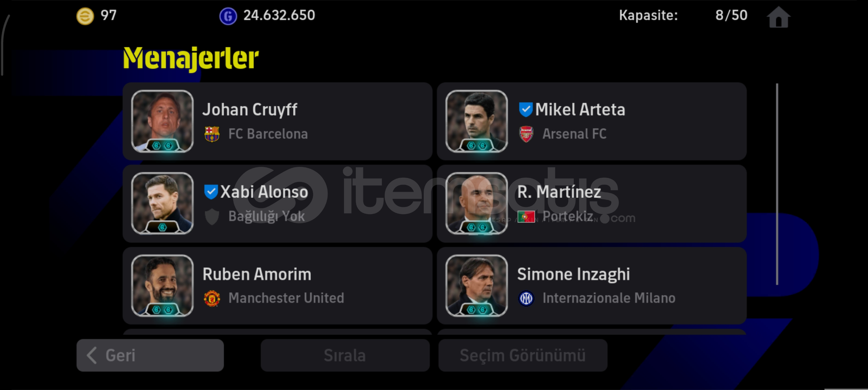The width and height of the screenshot is (868, 390).
Task: Go back with the Geri button
Action: pyautogui.click(x=150, y=355)
